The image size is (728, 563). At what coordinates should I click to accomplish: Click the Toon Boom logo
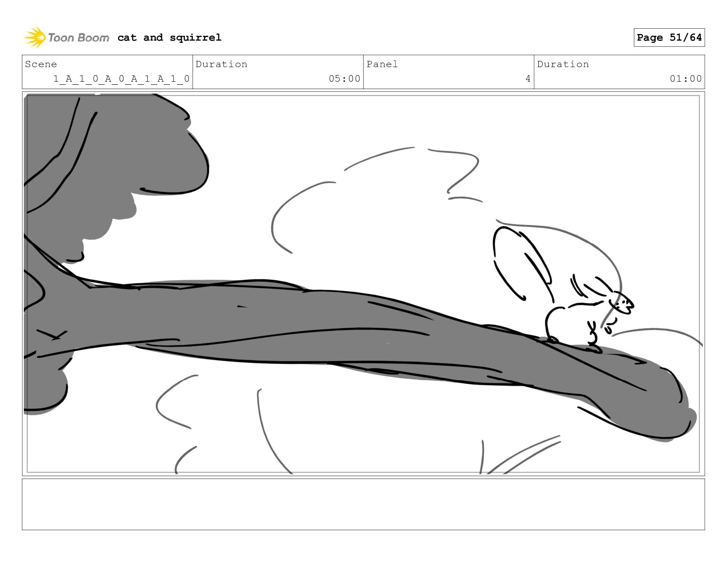(x=66, y=38)
